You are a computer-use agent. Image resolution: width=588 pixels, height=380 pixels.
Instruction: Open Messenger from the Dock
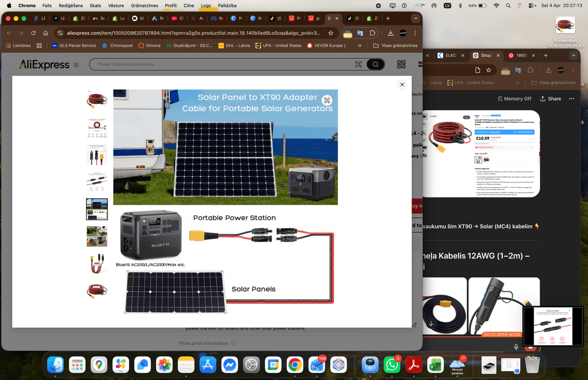pos(229,364)
